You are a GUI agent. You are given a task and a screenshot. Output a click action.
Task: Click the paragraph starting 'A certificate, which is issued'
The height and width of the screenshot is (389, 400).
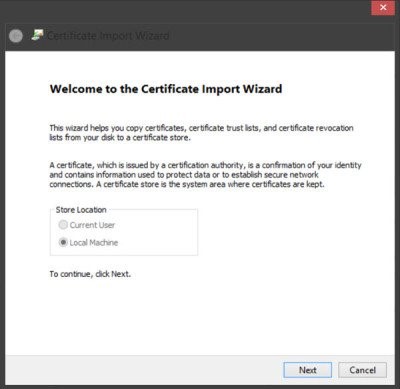coord(205,175)
